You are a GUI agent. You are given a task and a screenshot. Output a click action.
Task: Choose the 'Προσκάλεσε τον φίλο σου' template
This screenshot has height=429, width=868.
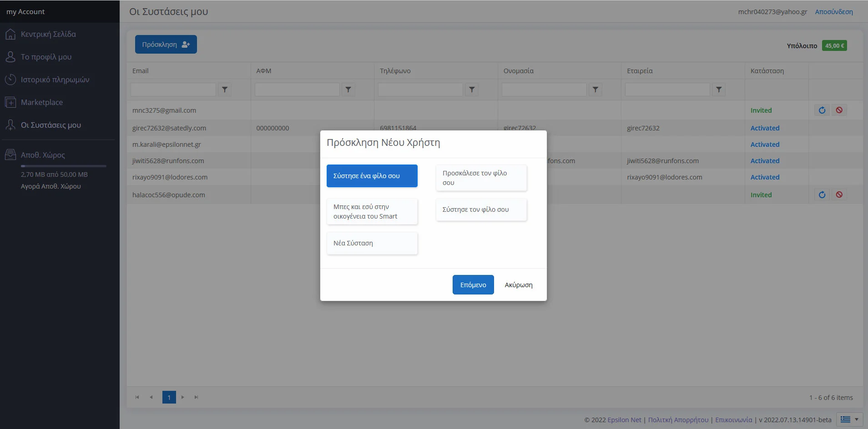pos(481,178)
